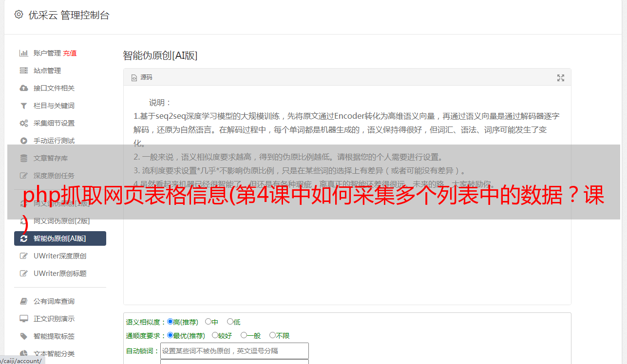
Task: Click the 接口文件相关 cloud upload icon
Action: (x=23, y=88)
